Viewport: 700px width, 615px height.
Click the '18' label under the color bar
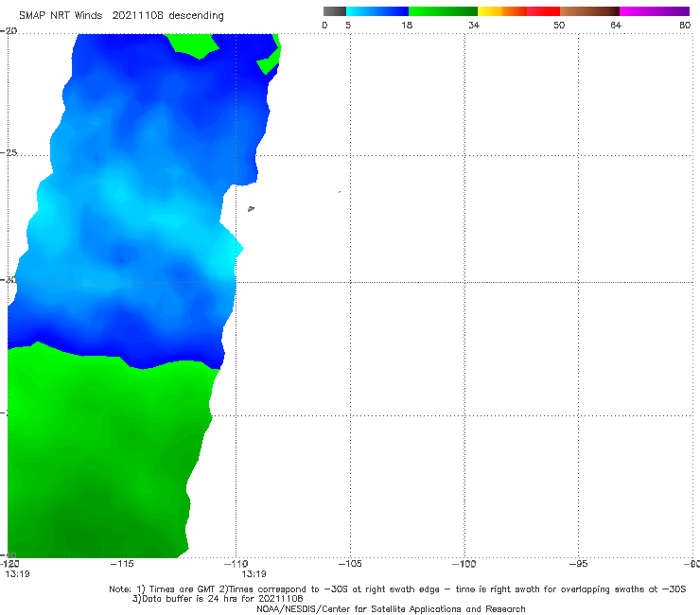(x=406, y=25)
